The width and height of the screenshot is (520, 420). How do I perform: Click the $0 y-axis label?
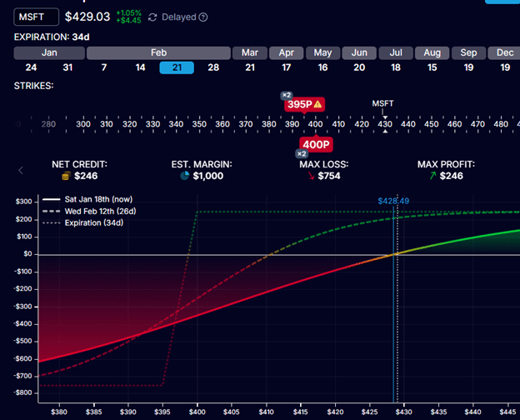click(x=27, y=254)
